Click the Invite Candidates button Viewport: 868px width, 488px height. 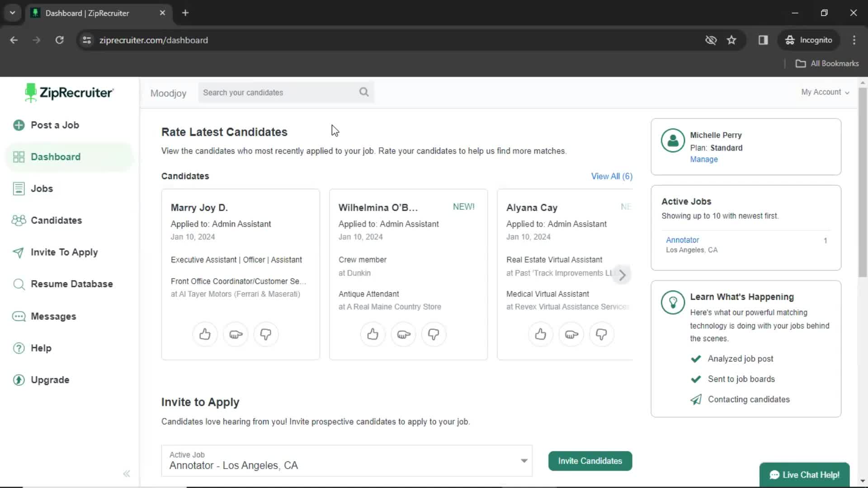pyautogui.click(x=590, y=460)
